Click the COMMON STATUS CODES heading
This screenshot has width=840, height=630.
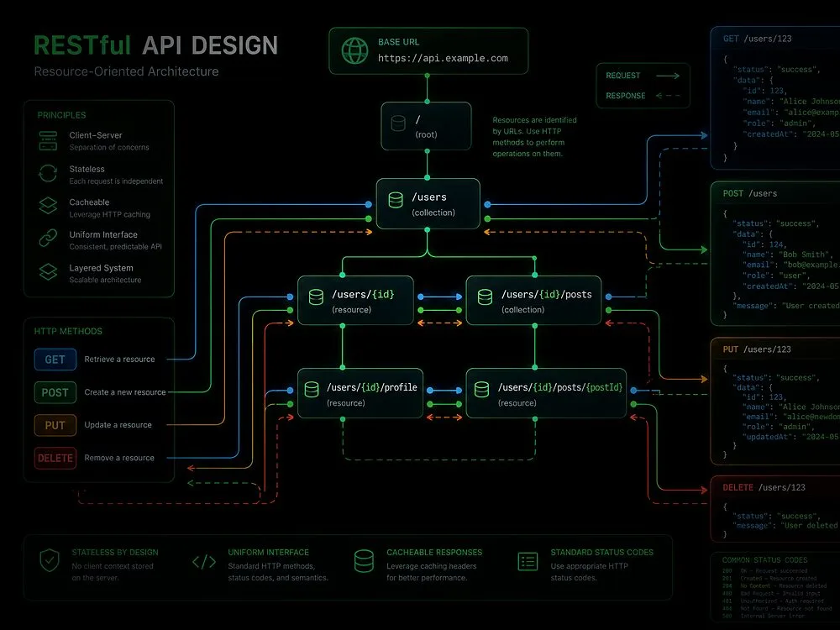point(764,559)
